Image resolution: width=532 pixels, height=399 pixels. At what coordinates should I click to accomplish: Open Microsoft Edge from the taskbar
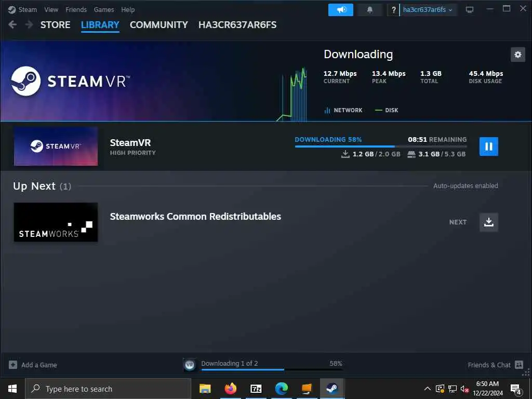click(281, 389)
